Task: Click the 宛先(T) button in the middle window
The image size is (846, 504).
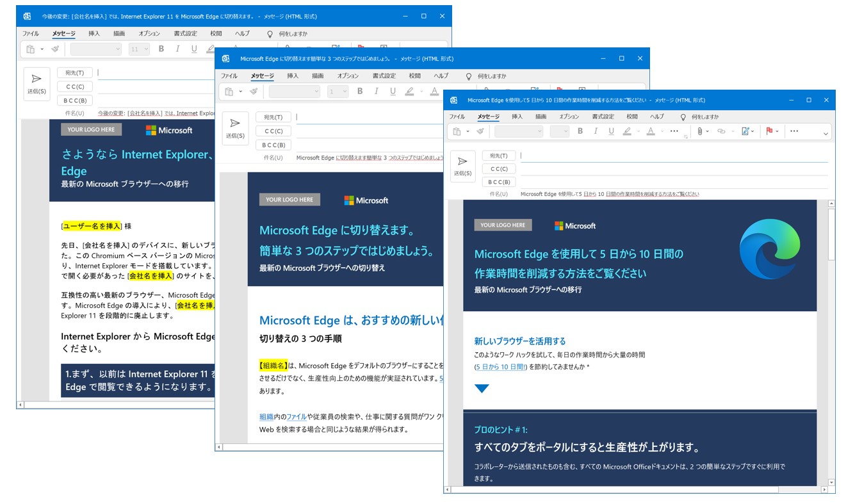Action: pos(273,117)
